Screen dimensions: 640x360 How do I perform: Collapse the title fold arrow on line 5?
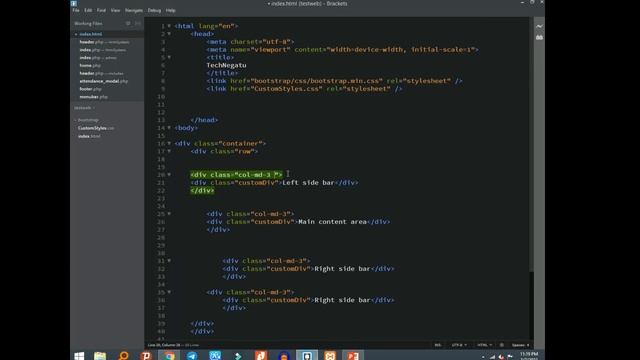point(169,58)
